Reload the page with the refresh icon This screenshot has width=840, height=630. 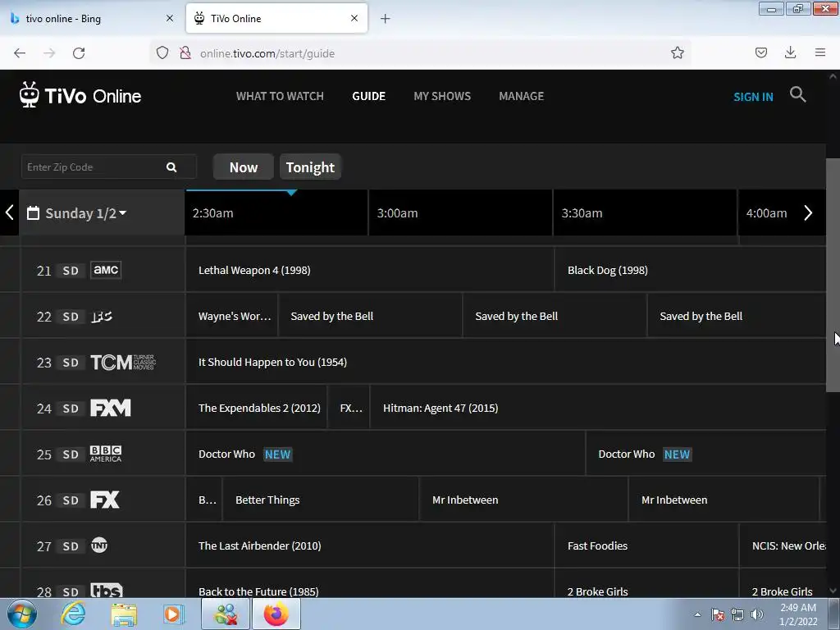point(79,53)
